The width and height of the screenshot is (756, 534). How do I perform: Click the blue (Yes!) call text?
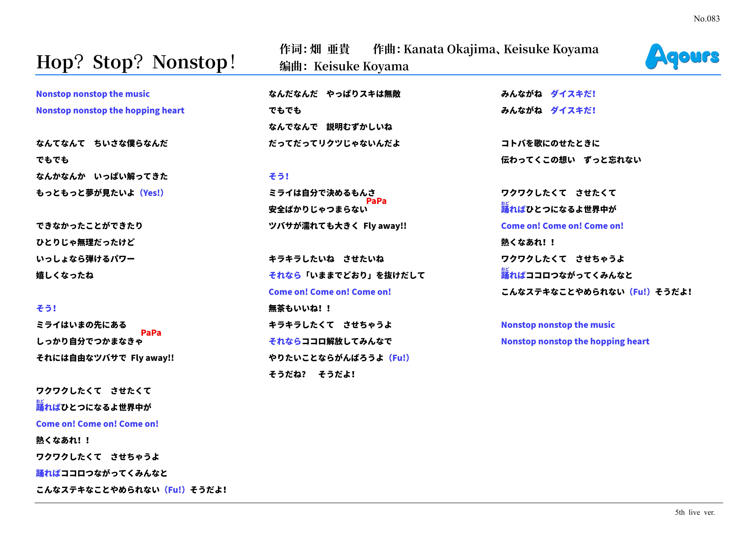[x=151, y=193]
